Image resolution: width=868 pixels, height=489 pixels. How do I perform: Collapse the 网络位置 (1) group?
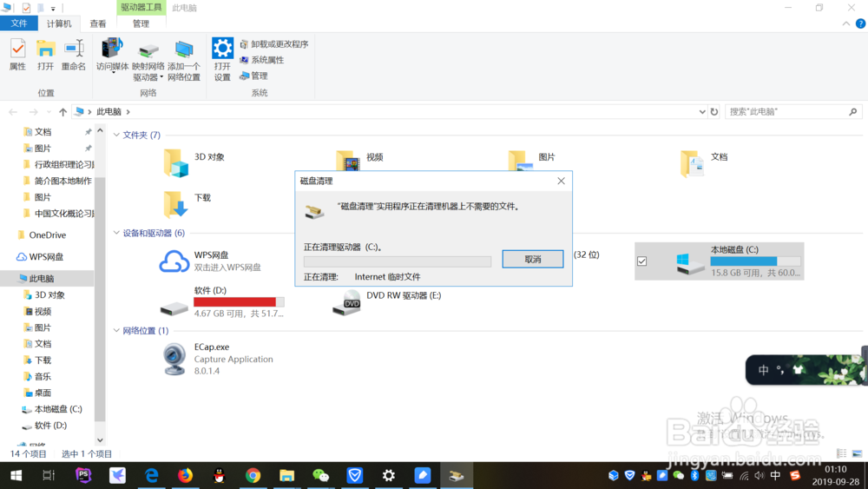(x=116, y=331)
